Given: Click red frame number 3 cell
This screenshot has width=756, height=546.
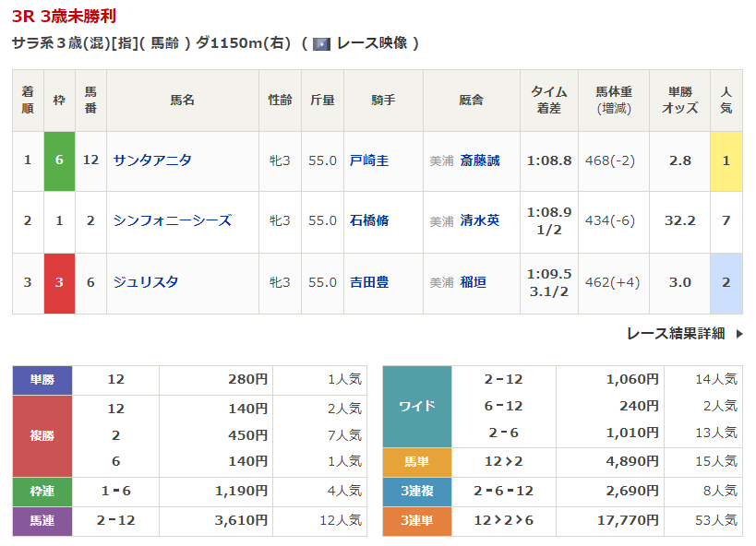Looking at the screenshot, I should tap(59, 283).
